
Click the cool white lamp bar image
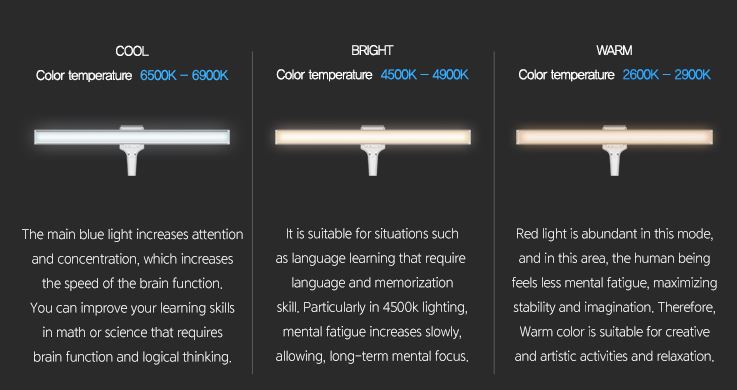coord(132,137)
